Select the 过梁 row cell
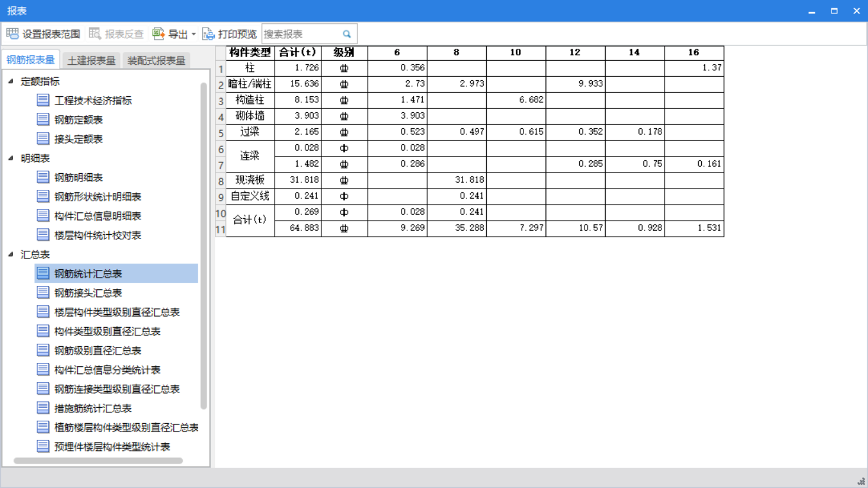The width and height of the screenshot is (868, 488). click(x=250, y=132)
